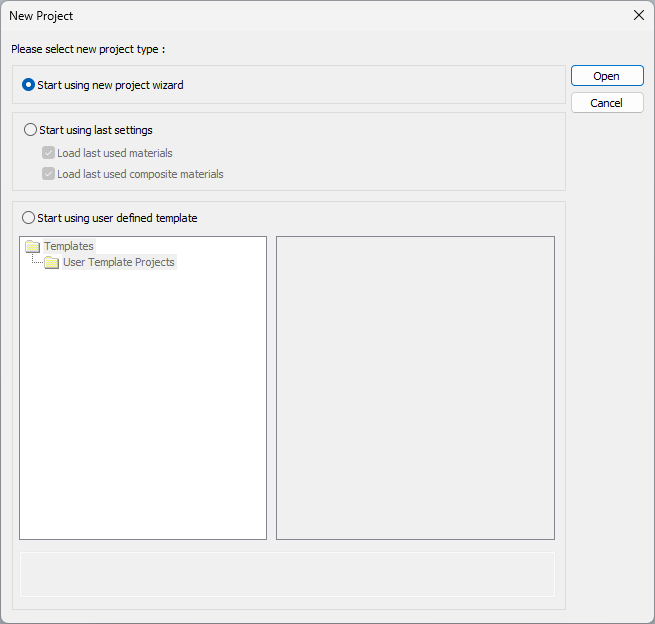655x624 pixels.
Task: Close the New Project dialog
Action: 638,16
